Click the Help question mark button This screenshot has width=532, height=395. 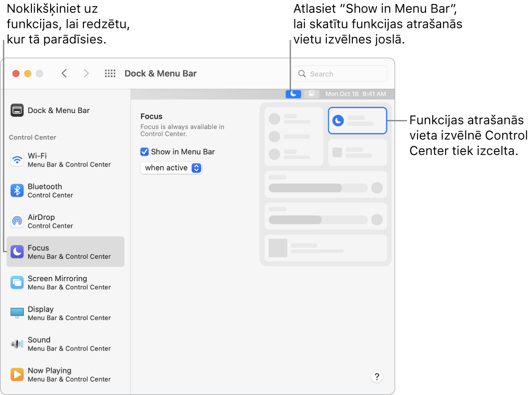tap(376, 376)
